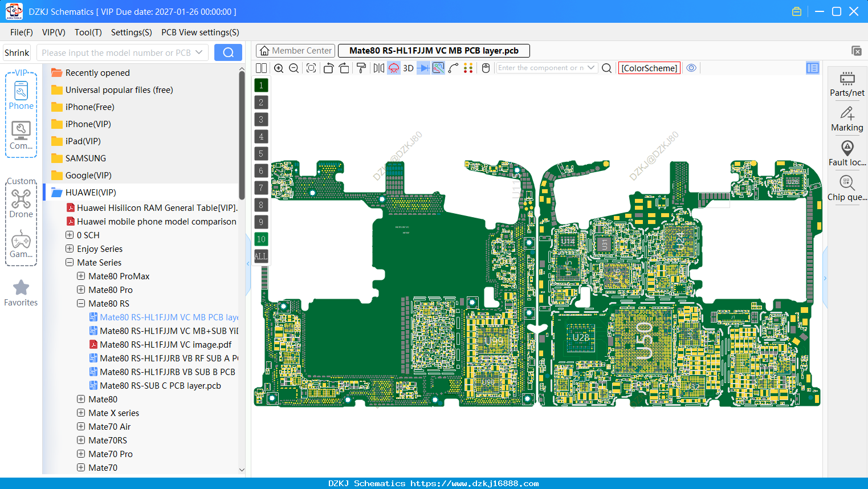The width and height of the screenshot is (868, 489).
Task: Open Huawei mobile phone model comparison
Action: [151, 221]
